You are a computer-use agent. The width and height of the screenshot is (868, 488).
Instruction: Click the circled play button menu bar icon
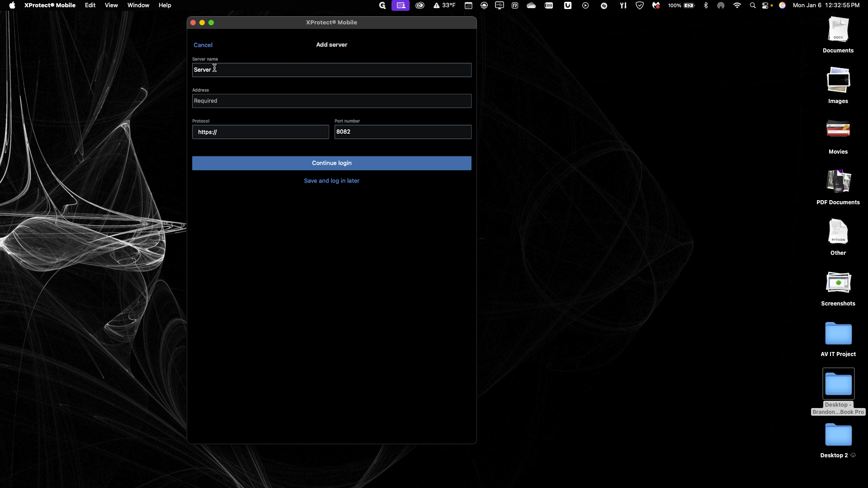585,5
